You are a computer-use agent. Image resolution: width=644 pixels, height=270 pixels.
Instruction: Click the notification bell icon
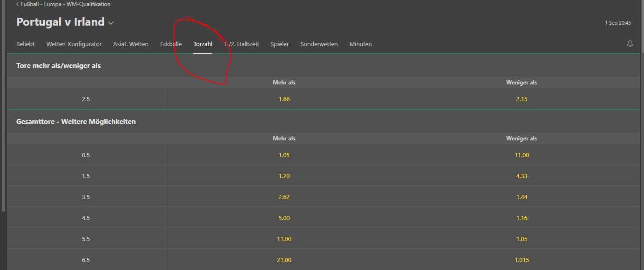(630, 43)
